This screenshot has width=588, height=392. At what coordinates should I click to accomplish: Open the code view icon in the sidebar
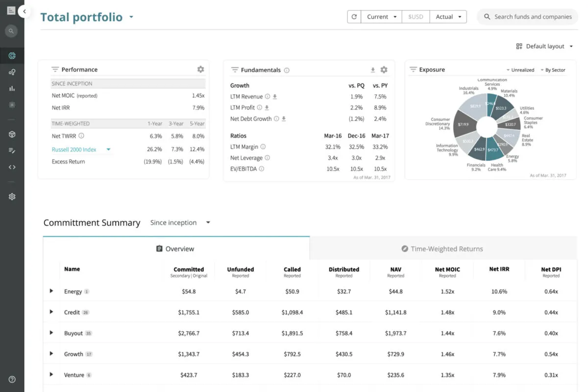click(x=12, y=167)
